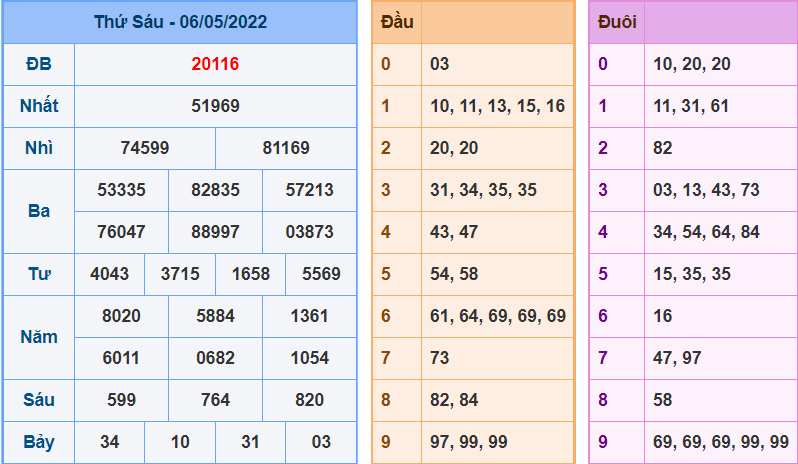Select the number 820
Image resolution: width=798 pixels, height=464 pixels.
pyautogui.click(x=309, y=400)
